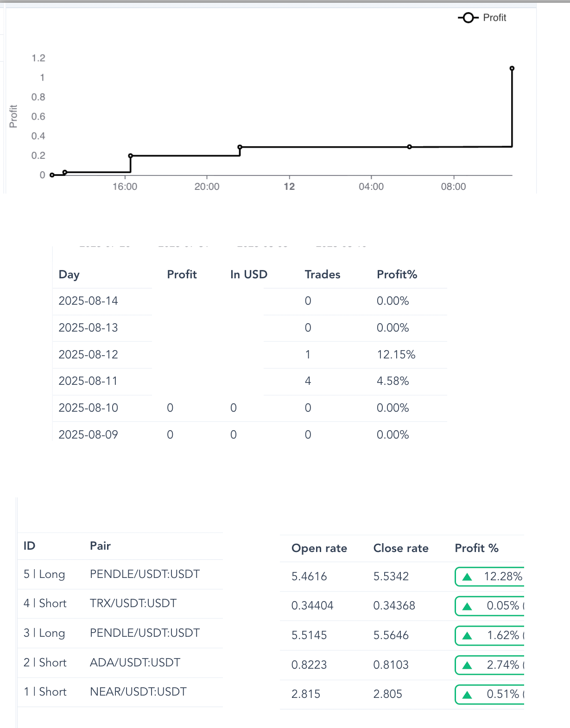Sort trades by Open rate header
Image resolution: width=570 pixels, height=728 pixels.
[x=319, y=548]
